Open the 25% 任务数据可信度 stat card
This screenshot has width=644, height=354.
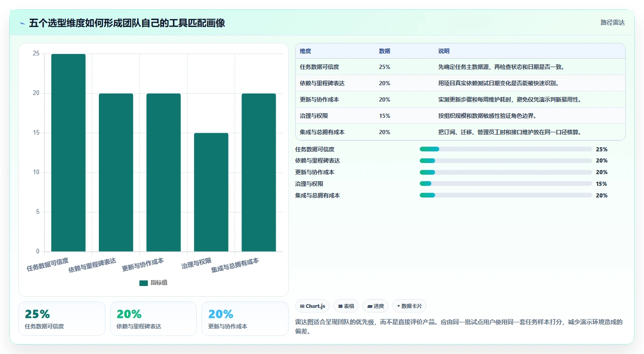click(x=62, y=319)
